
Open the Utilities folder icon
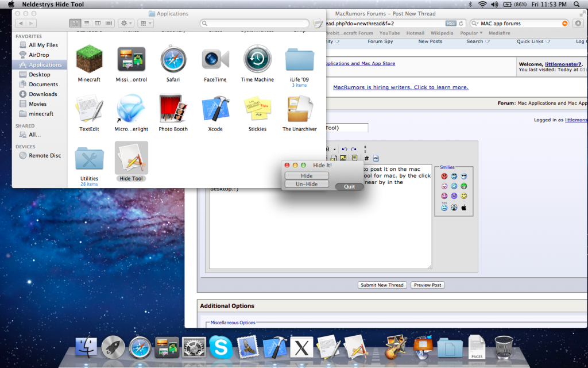[x=89, y=158]
